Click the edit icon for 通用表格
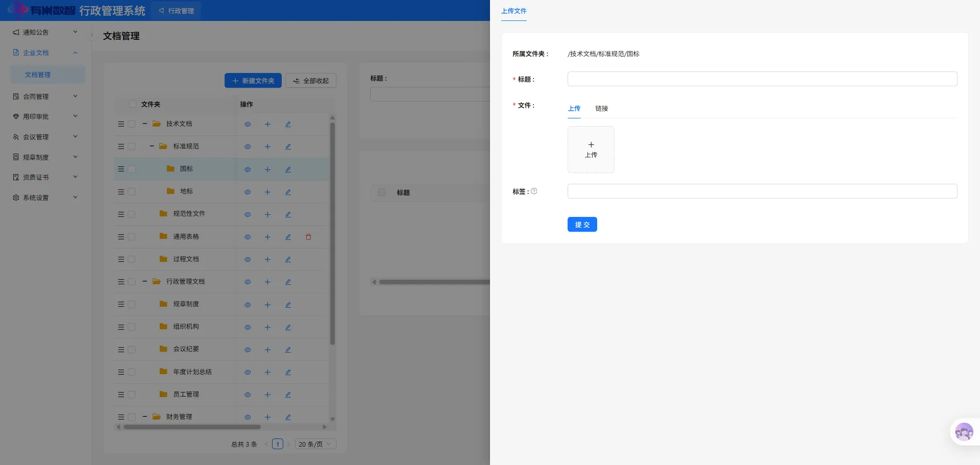Viewport: 980px width, 465px height. (x=288, y=237)
